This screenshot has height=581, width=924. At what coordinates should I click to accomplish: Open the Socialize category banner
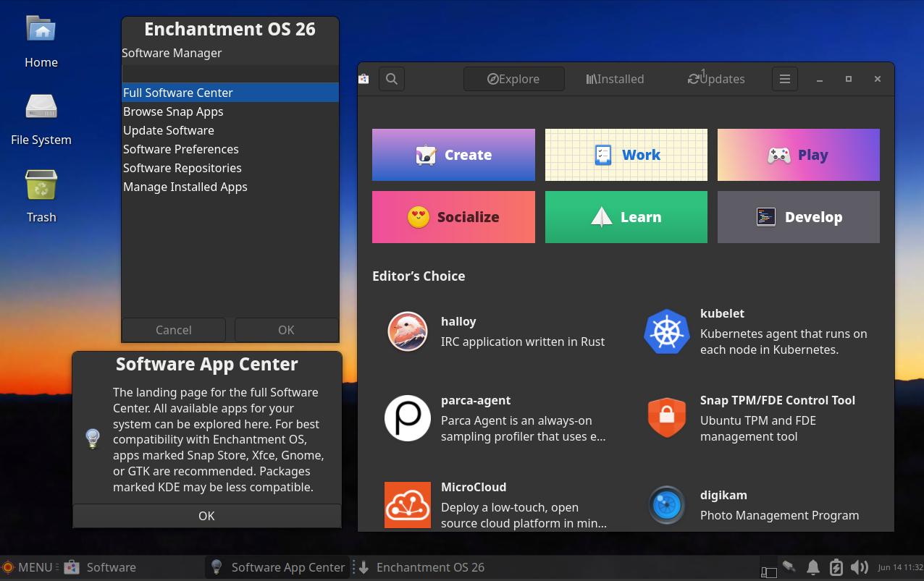[453, 217]
